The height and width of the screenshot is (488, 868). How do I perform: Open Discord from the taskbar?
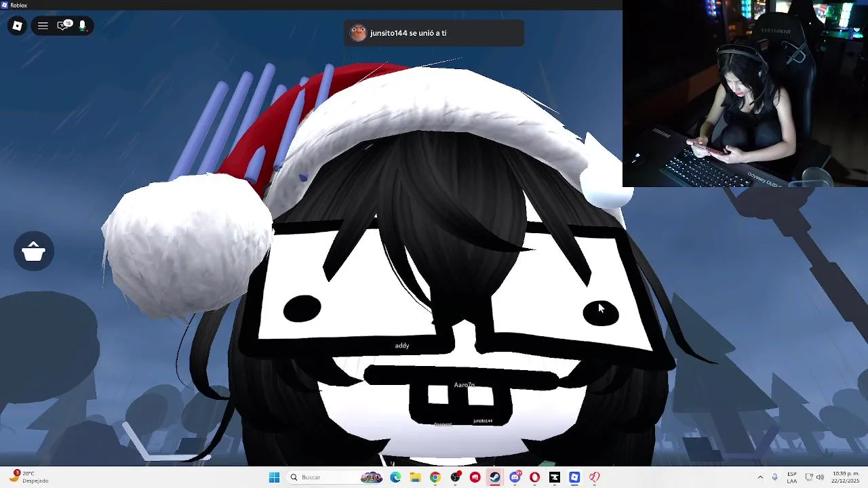point(515,477)
